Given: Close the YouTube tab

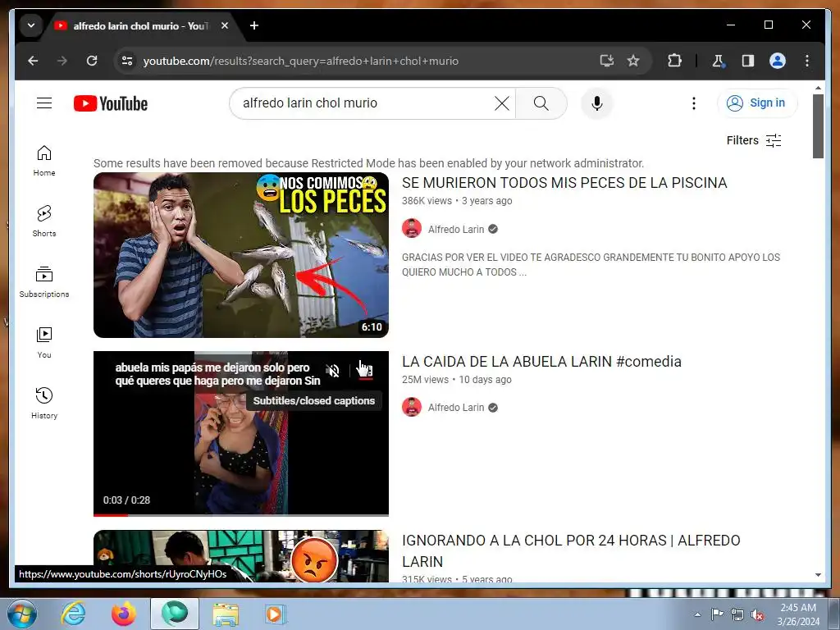Looking at the screenshot, I should 225,25.
